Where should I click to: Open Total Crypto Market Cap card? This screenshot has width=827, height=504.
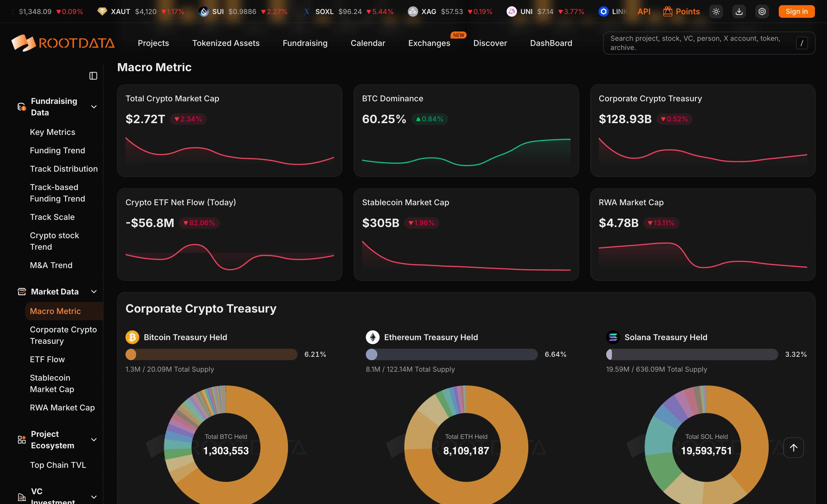[229, 131]
